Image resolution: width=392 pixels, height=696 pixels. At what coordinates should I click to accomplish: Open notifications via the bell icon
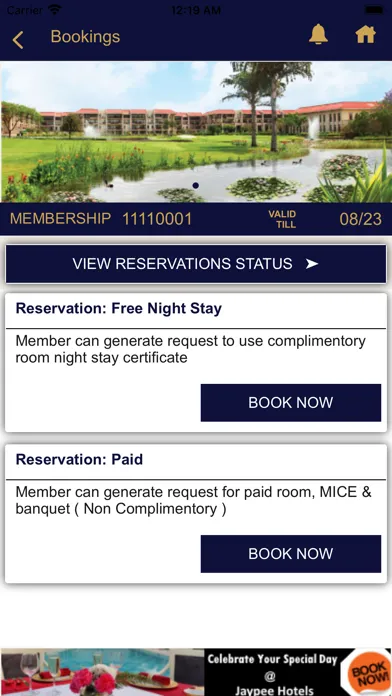point(318,34)
